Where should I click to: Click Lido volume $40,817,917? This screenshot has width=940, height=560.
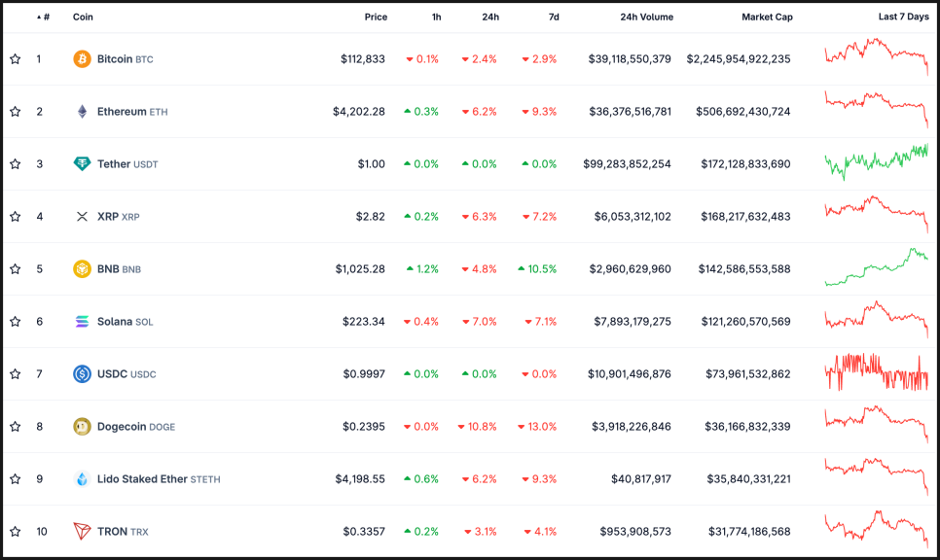click(x=641, y=479)
